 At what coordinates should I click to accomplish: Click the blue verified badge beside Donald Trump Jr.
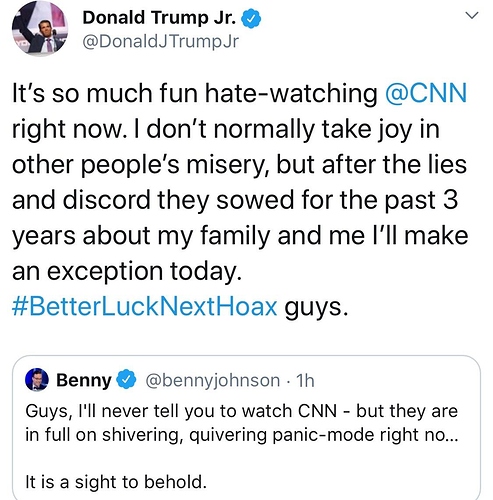pos(251,19)
